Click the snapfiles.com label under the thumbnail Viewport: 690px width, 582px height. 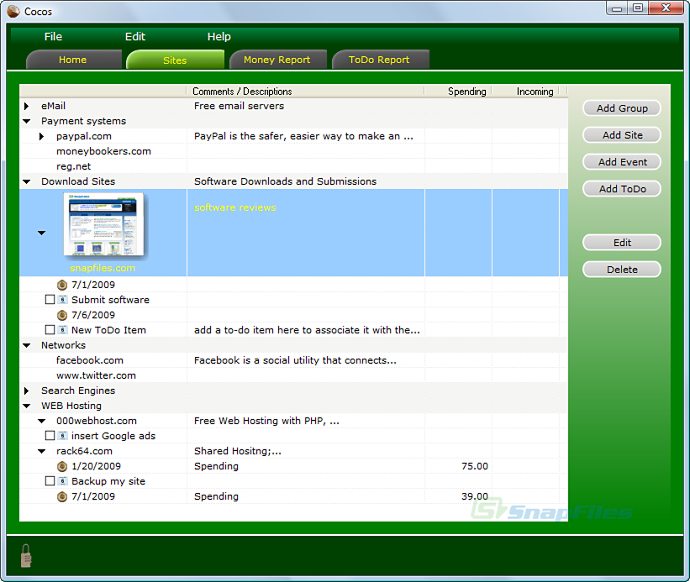pyautogui.click(x=103, y=268)
